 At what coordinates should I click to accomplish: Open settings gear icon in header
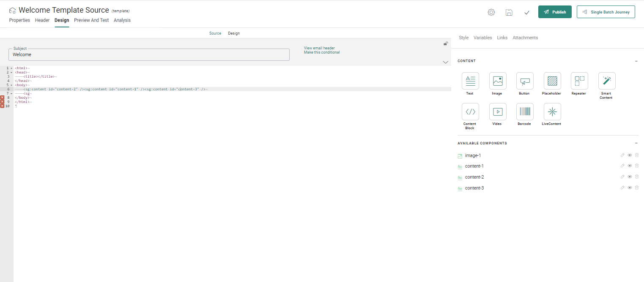pos(491,12)
